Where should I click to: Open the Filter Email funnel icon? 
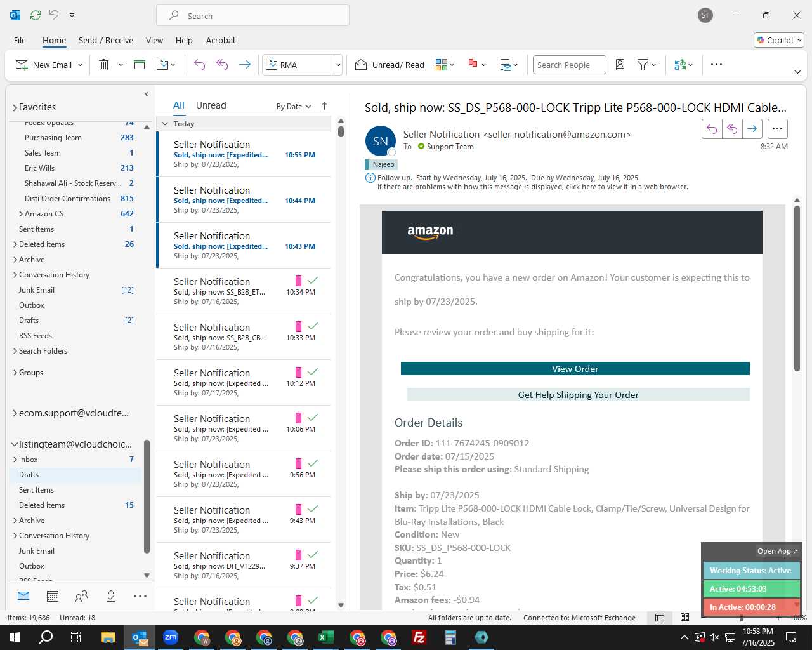[643, 65]
